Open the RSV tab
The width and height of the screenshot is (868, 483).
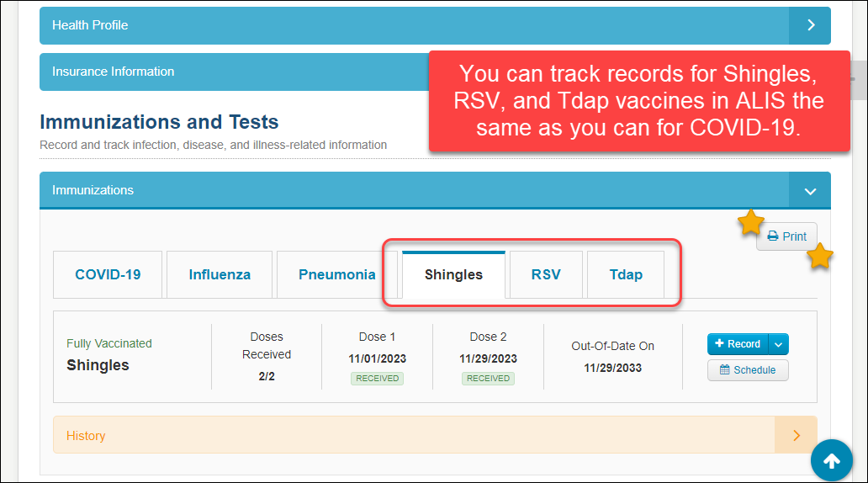pos(546,274)
